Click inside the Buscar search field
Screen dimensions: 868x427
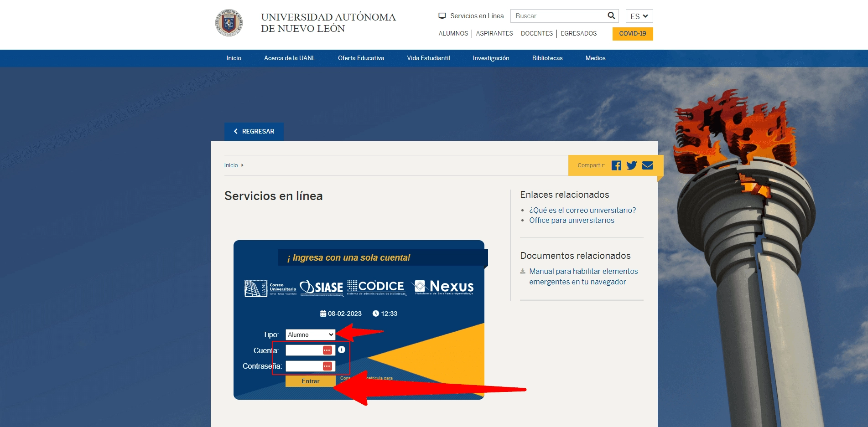pyautogui.click(x=556, y=15)
